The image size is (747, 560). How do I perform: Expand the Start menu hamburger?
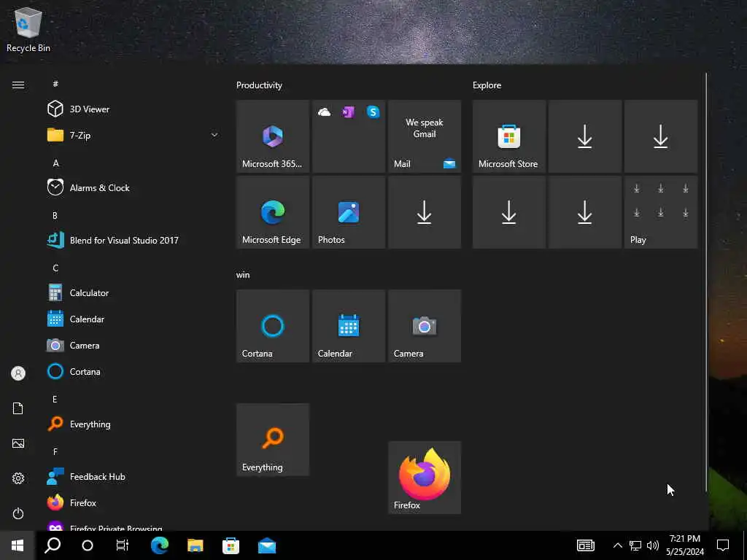[x=18, y=85]
